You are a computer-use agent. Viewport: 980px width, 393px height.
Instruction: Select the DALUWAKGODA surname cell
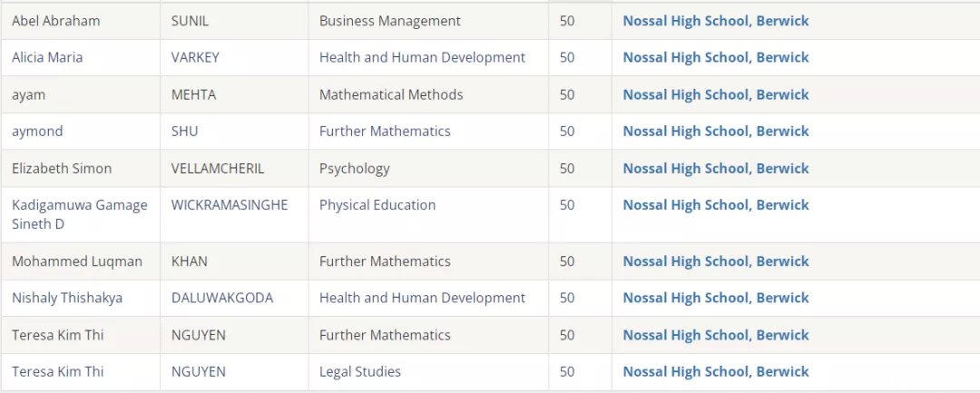point(234,298)
